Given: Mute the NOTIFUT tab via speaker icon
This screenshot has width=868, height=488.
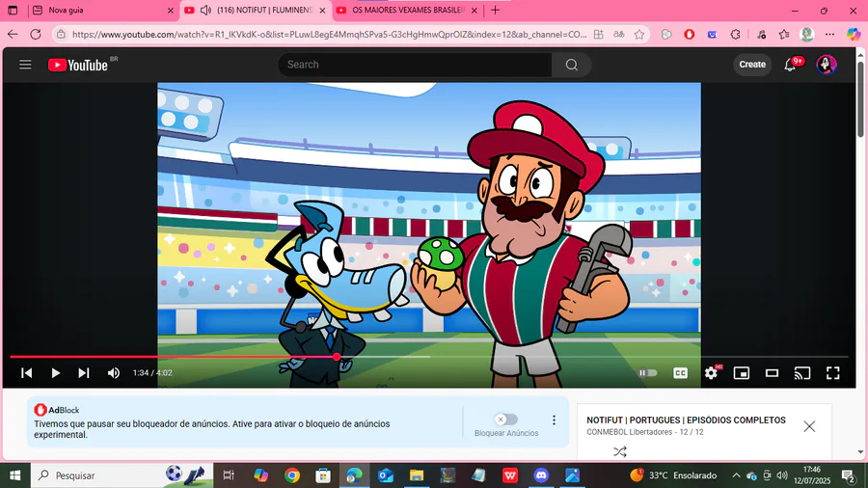Looking at the screenshot, I should pyautogui.click(x=206, y=11).
